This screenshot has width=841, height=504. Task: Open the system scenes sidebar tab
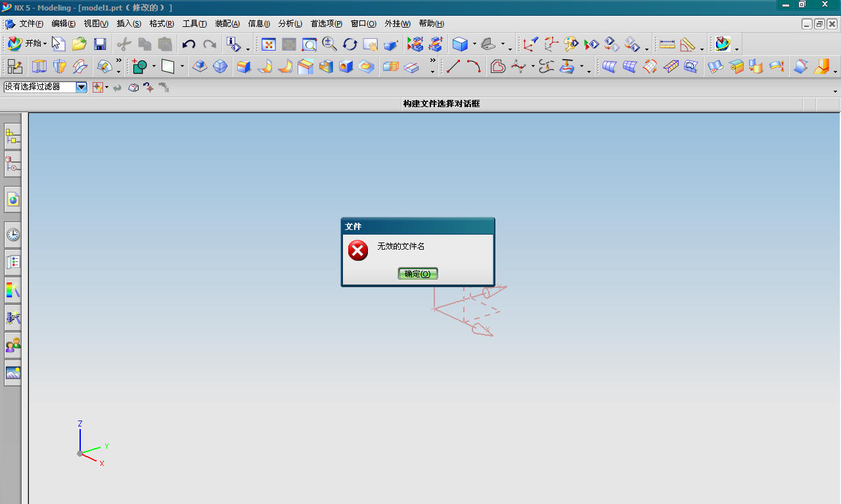(12, 373)
